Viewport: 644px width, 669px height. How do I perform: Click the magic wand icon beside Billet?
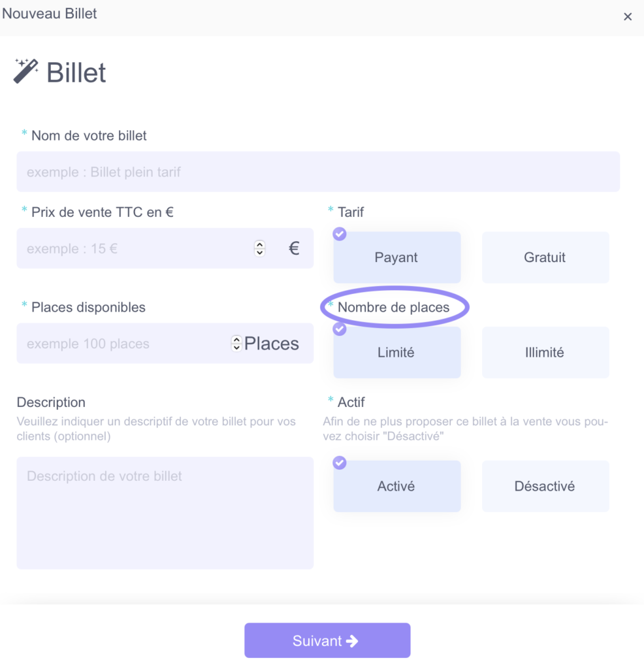coord(25,71)
